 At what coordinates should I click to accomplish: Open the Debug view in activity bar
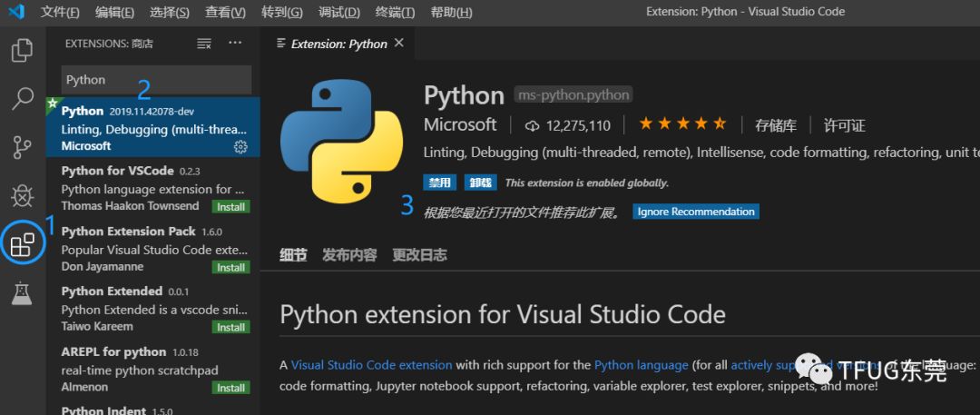tap(23, 195)
